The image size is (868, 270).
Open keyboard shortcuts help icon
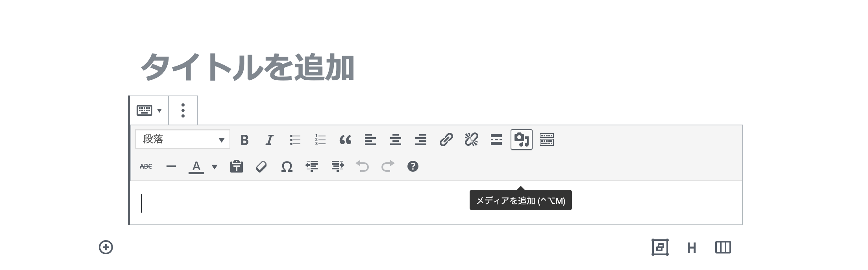pyautogui.click(x=413, y=166)
